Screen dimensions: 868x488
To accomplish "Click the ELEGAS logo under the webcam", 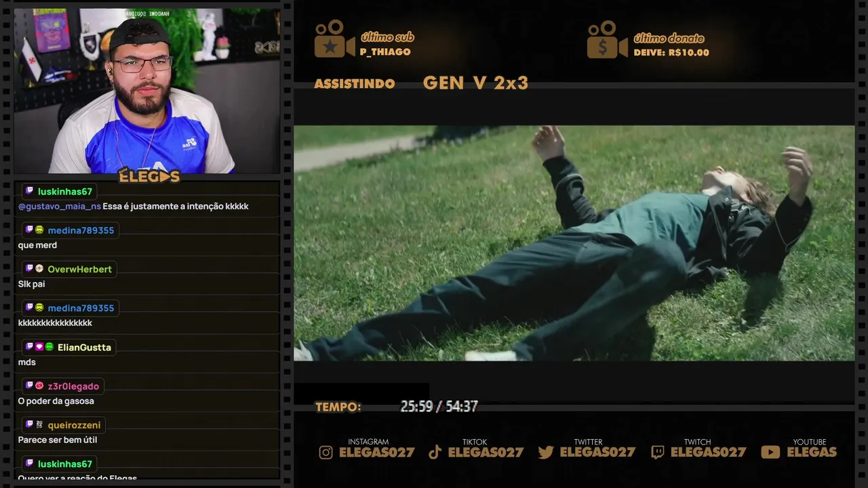I will pos(149,176).
